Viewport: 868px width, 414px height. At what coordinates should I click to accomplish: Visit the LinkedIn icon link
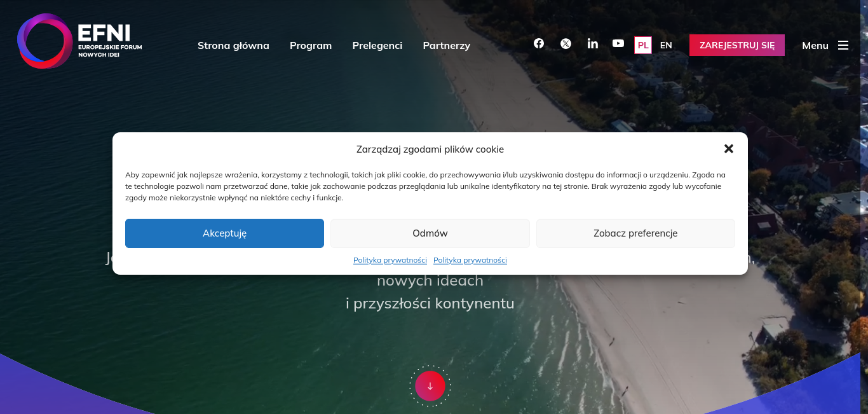tap(593, 43)
